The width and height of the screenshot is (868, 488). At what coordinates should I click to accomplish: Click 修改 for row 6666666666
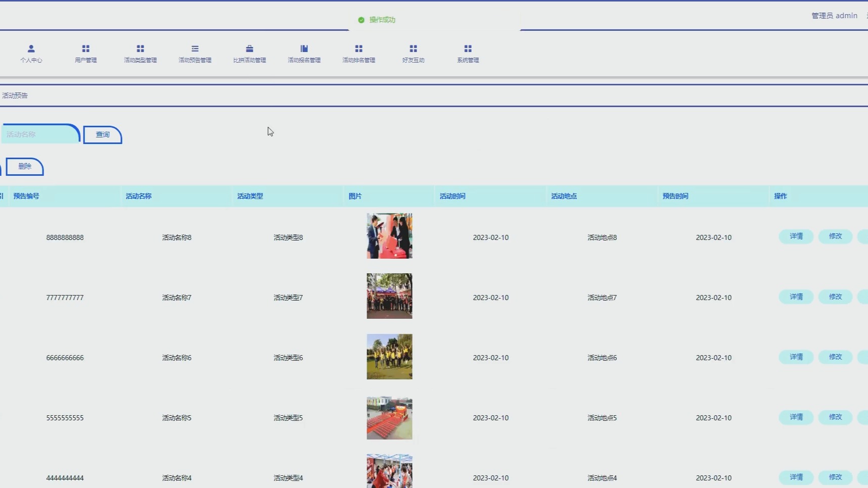coord(836,357)
